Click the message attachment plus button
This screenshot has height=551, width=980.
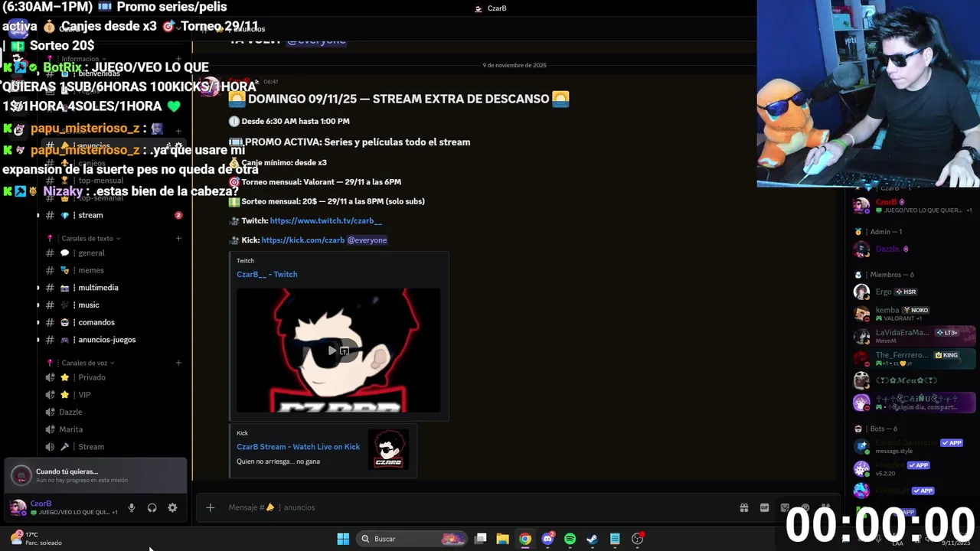tap(210, 507)
